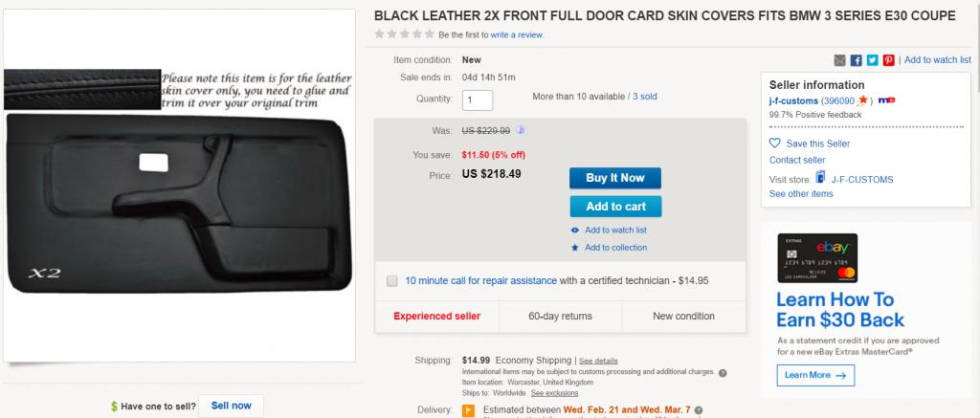Open the write a review link

coord(517,34)
